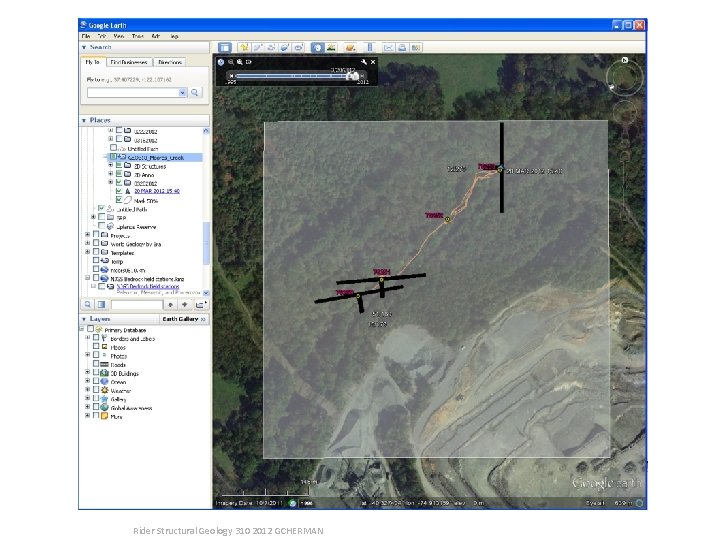Expand the Templates folder node

87,252
